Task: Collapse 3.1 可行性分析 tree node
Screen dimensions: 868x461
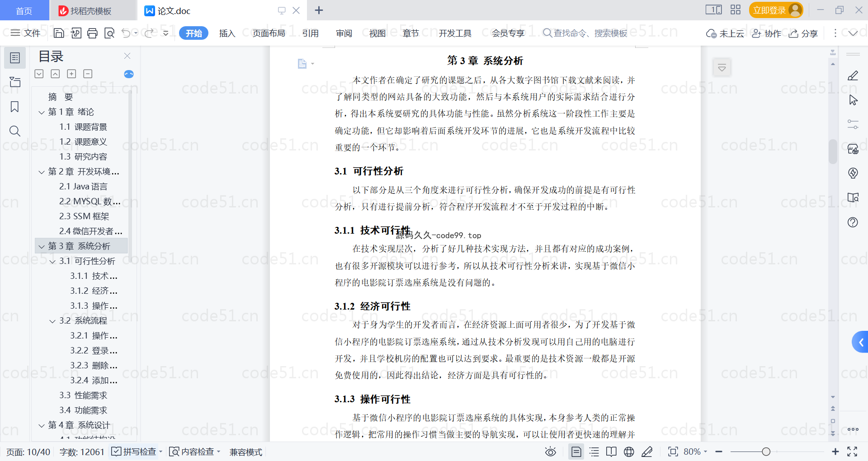Action: [52, 261]
